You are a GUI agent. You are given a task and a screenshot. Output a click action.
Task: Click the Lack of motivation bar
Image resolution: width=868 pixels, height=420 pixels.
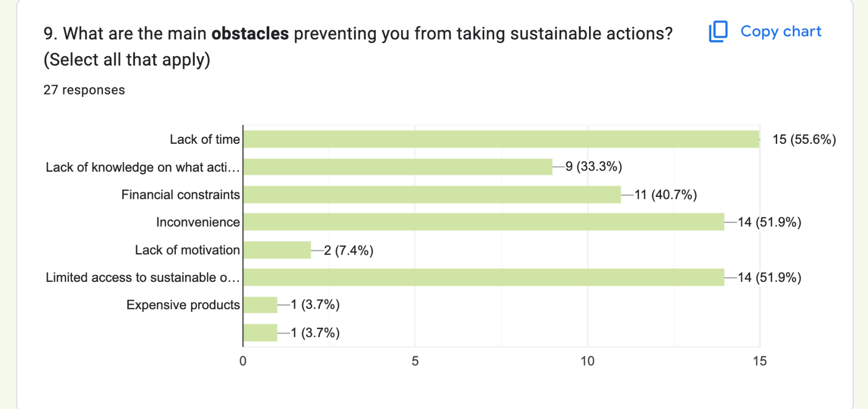click(277, 250)
